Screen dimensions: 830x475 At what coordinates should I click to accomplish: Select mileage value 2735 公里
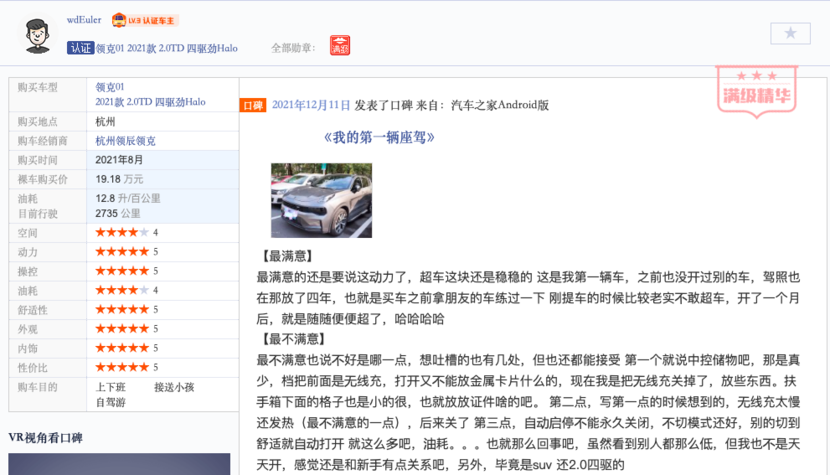click(x=118, y=213)
